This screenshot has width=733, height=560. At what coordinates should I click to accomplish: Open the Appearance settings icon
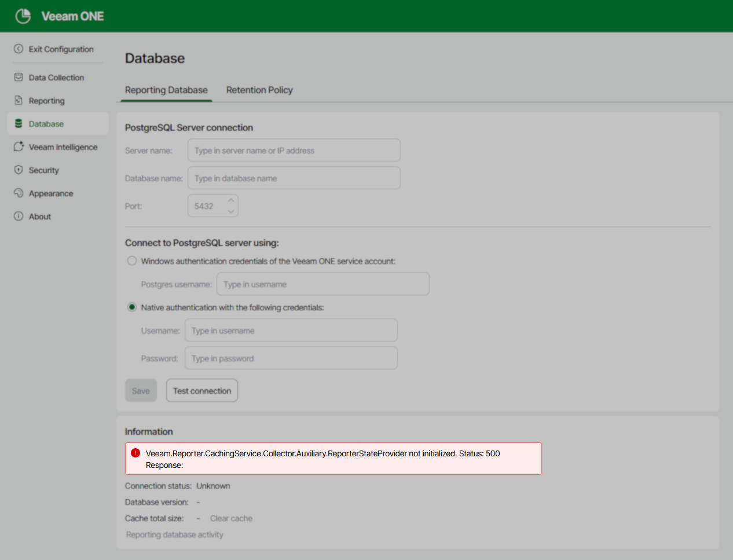click(x=19, y=193)
